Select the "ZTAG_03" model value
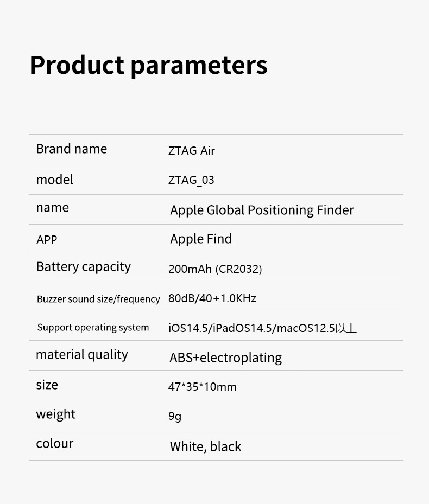 (191, 180)
